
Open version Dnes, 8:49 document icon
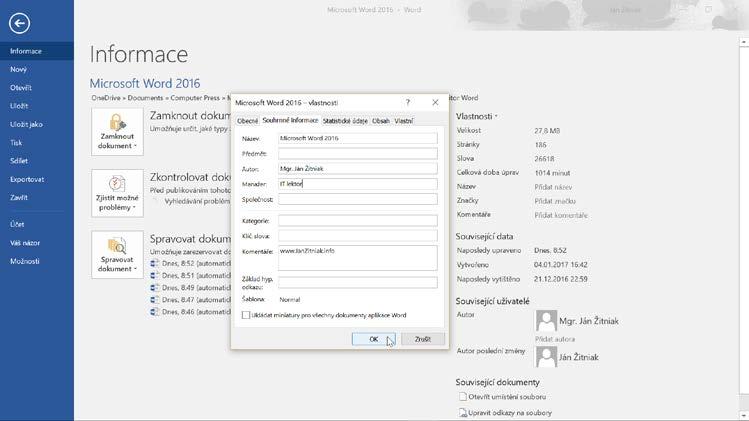154,288
